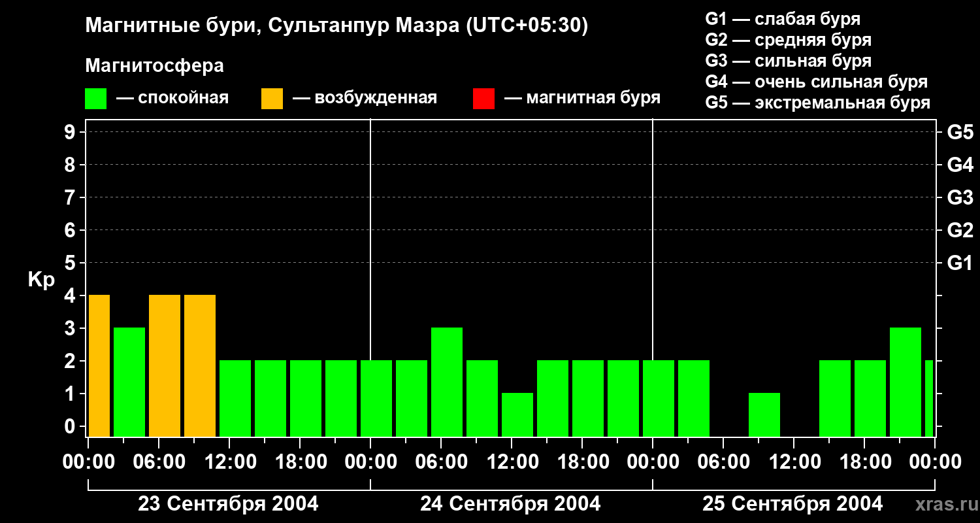Screen dimensions: 980x523
Task: Click the Kp 1 bar on 24 September
Action: [517, 414]
